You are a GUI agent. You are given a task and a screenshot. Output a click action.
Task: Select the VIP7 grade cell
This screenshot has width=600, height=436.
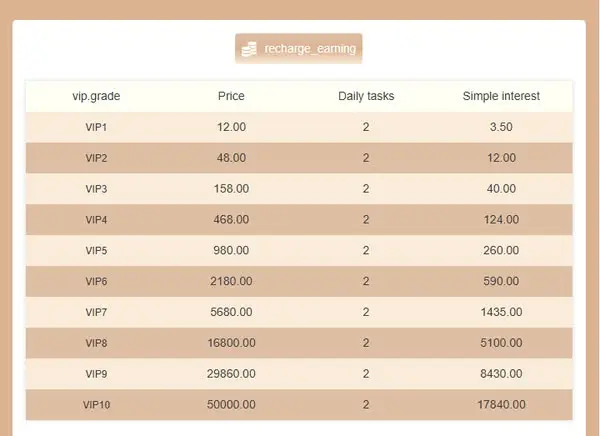tap(96, 312)
